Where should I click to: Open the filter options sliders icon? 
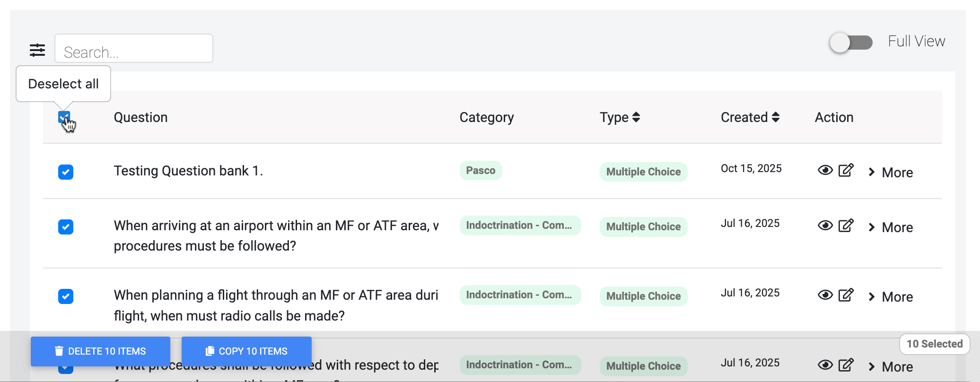37,50
